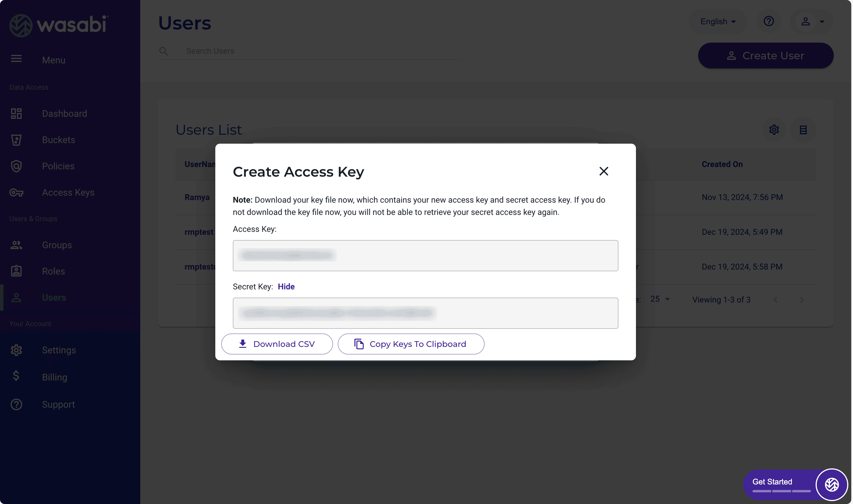Click the Billing dollar icon

[x=16, y=376]
